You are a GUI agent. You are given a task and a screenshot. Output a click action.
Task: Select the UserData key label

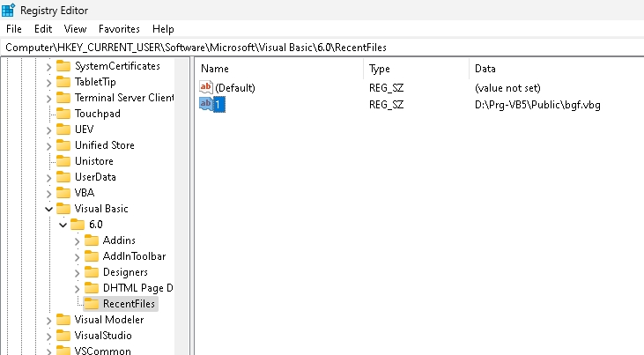click(95, 177)
